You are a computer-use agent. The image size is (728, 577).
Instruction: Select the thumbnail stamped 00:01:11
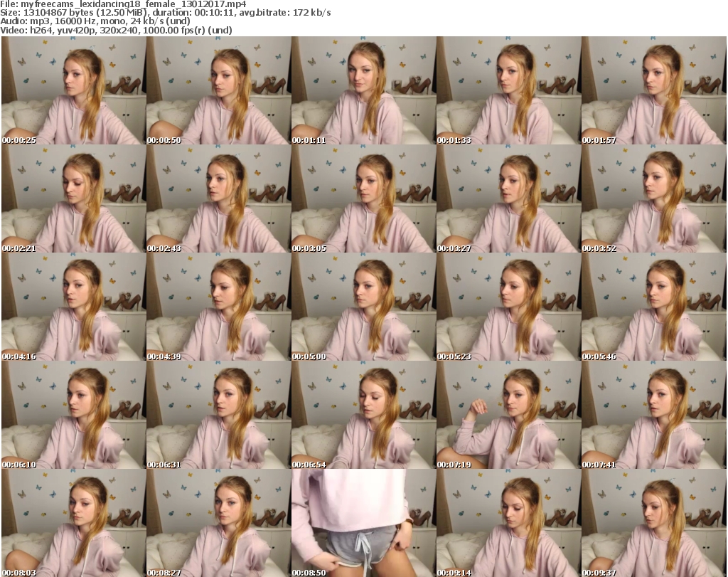[x=363, y=90]
